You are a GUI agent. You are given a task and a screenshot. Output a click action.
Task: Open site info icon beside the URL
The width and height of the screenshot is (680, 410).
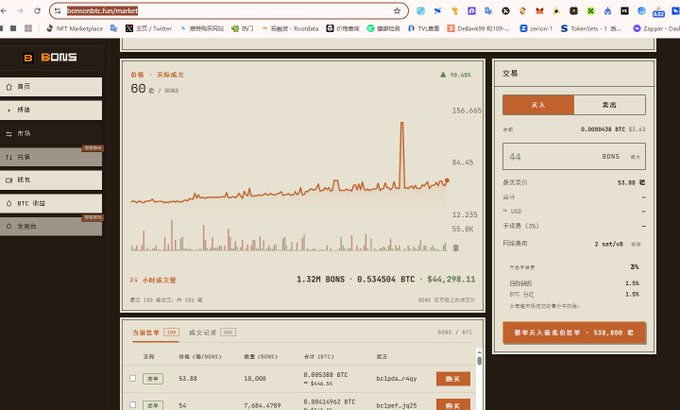point(58,11)
